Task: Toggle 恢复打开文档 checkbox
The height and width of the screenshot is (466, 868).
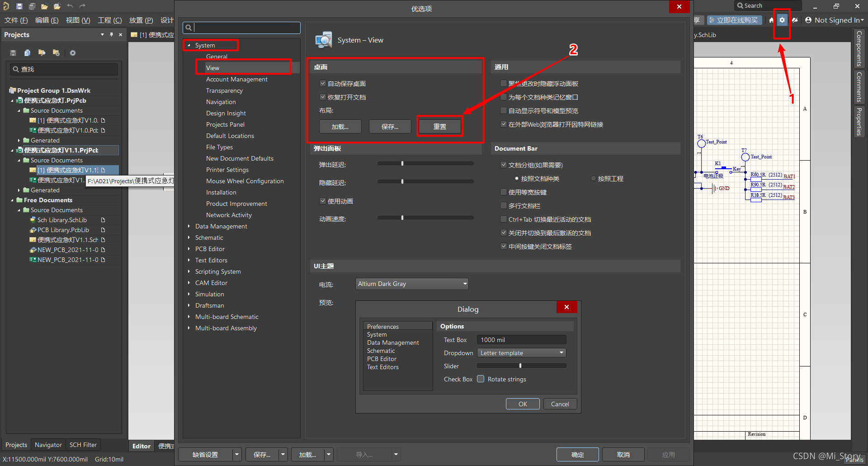Action: pyautogui.click(x=323, y=97)
